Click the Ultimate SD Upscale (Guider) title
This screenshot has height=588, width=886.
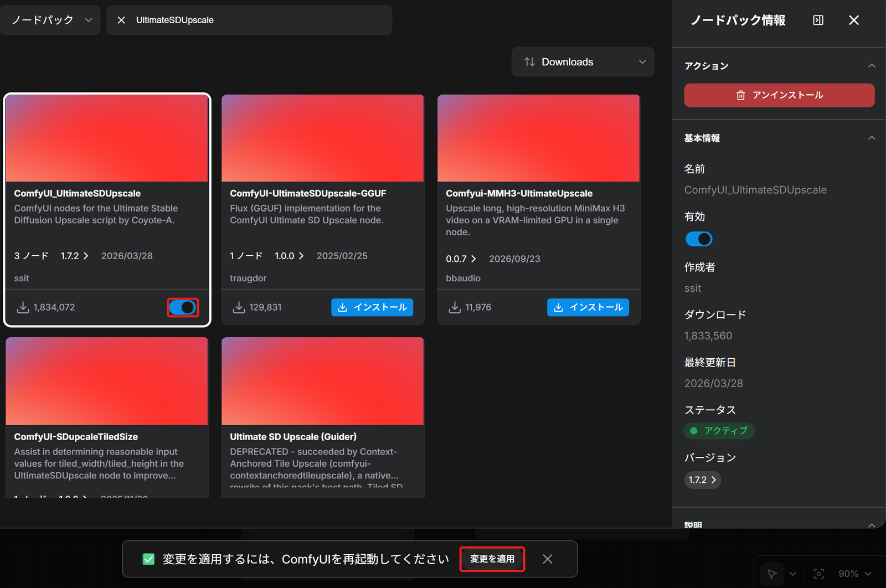click(293, 437)
